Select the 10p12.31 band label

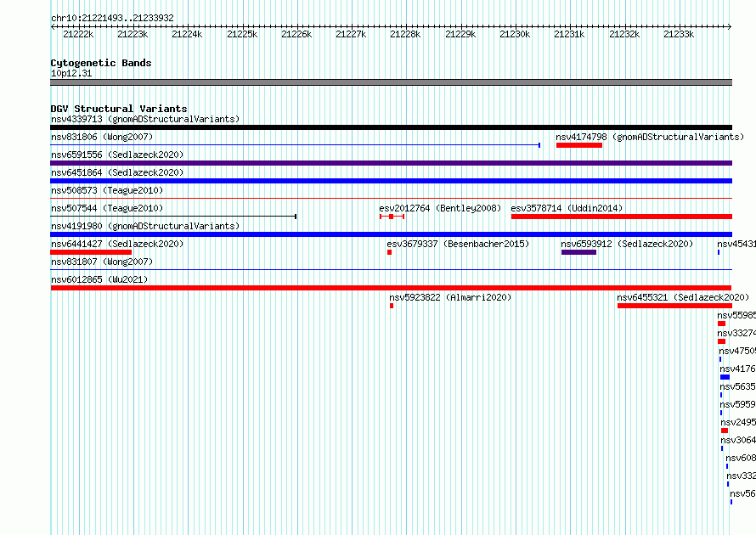(x=71, y=73)
